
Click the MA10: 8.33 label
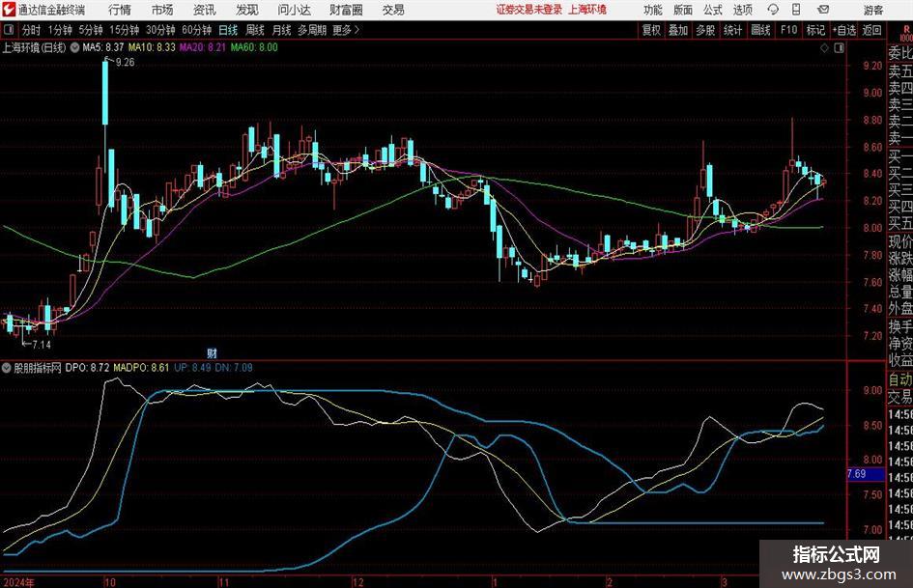(x=152, y=47)
